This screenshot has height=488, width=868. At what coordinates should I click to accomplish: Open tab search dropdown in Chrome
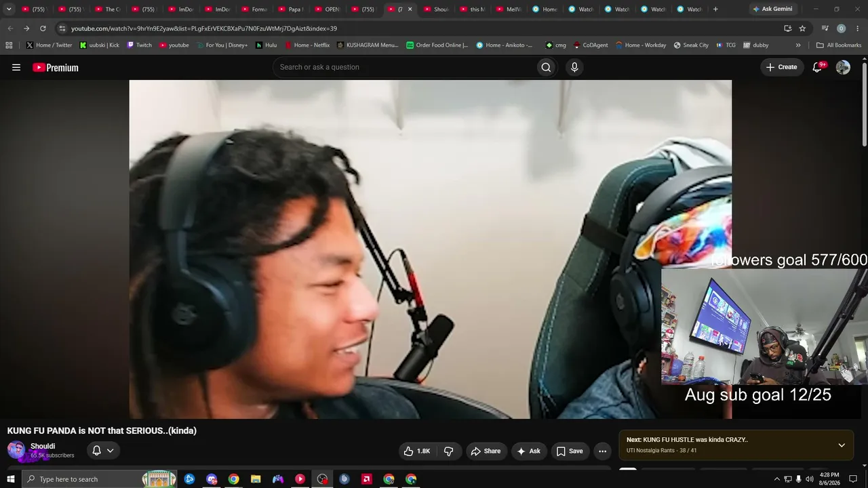[x=9, y=9]
